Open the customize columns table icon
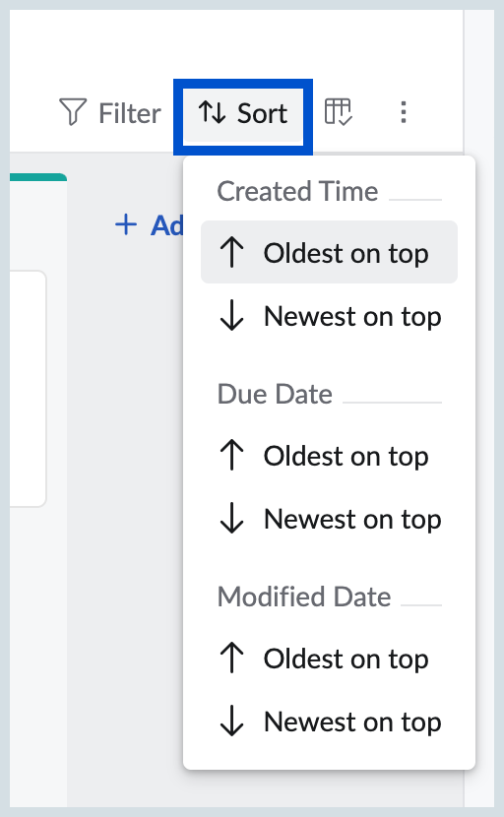Screen dimensions: 504x817 [339, 112]
